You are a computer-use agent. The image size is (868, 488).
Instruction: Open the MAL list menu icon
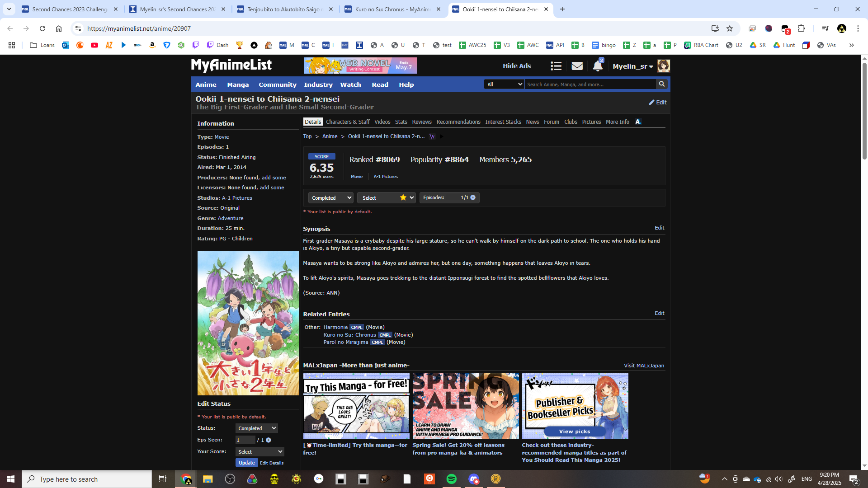tap(556, 66)
